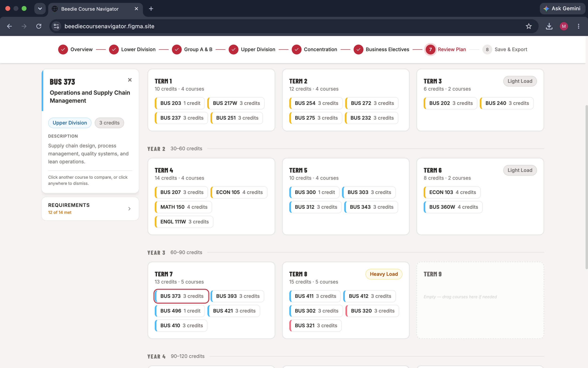Select the BUS 321 course chip
Viewport: 588px width, 368px height.
(315, 325)
